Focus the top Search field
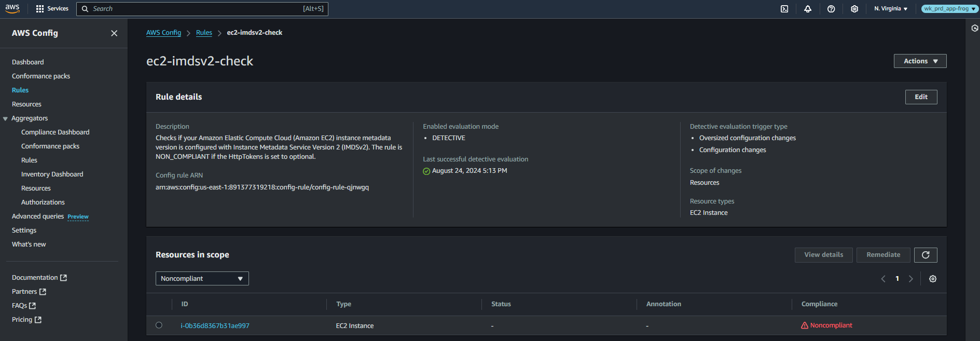 pyautogui.click(x=202, y=9)
